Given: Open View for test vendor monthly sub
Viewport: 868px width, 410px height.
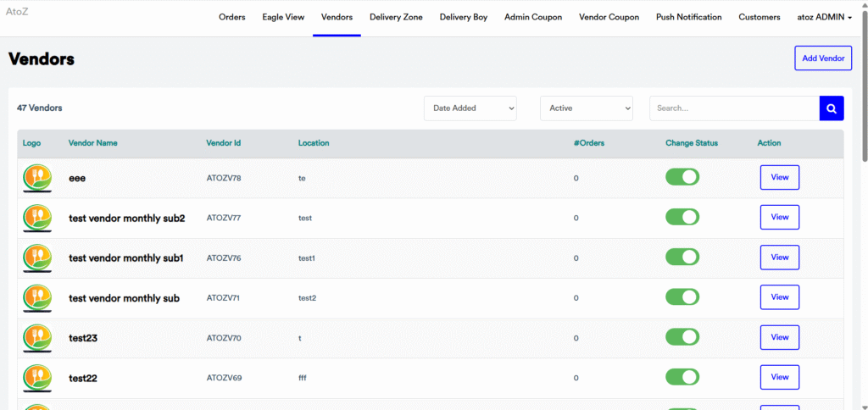Looking at the screenshot, I should (x=780, y=297).
